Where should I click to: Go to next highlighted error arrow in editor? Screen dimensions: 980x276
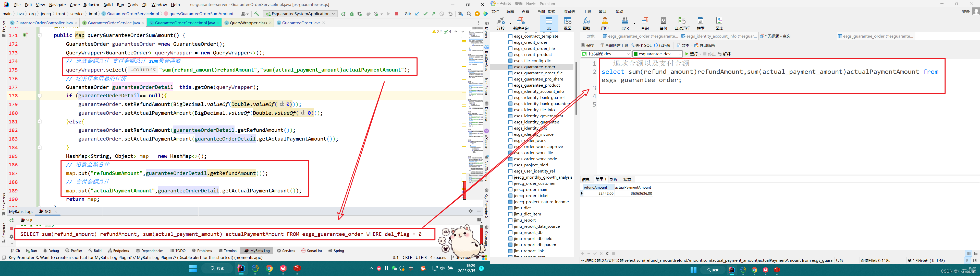463,32
